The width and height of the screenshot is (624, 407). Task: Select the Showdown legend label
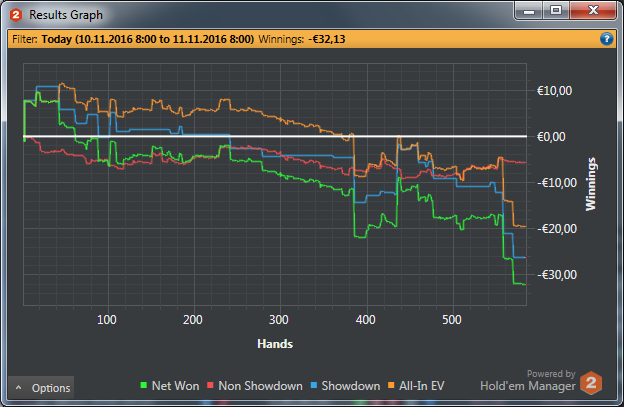[351, 386]
